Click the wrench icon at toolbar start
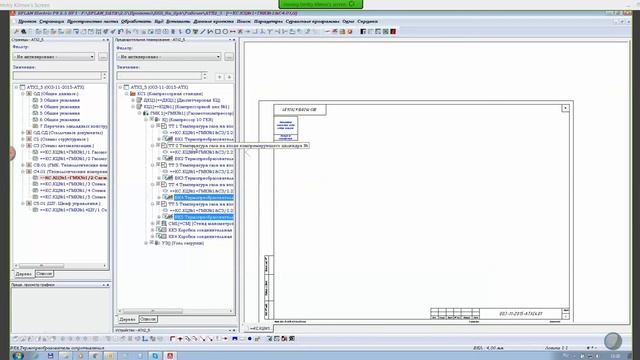Screen dimensions: 640x360 click(x=16, y=31)
